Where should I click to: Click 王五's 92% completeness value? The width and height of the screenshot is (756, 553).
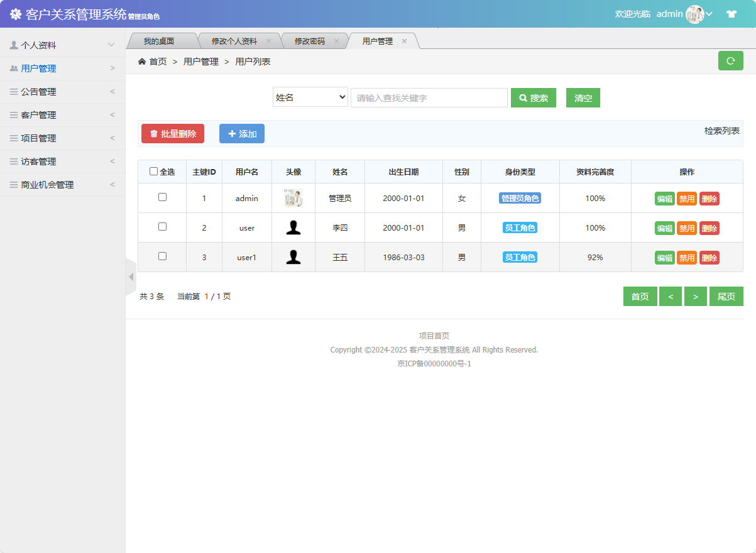pyautogui.click(x=594, y=257)
